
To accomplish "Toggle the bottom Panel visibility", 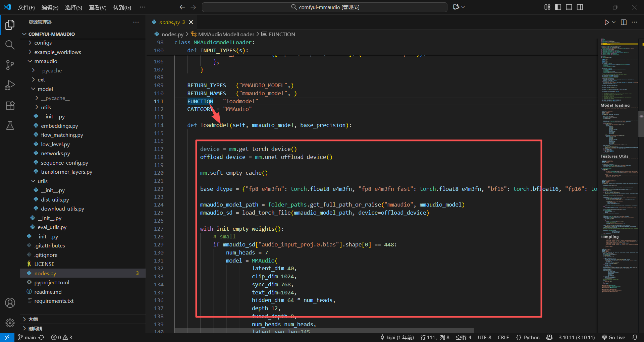I will click(x=569, y=7).
